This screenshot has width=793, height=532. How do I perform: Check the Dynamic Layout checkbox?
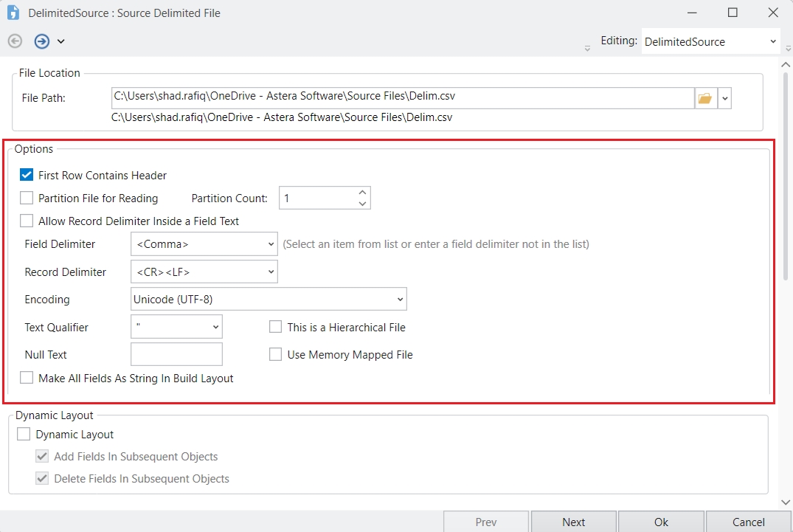click(24, 435)
